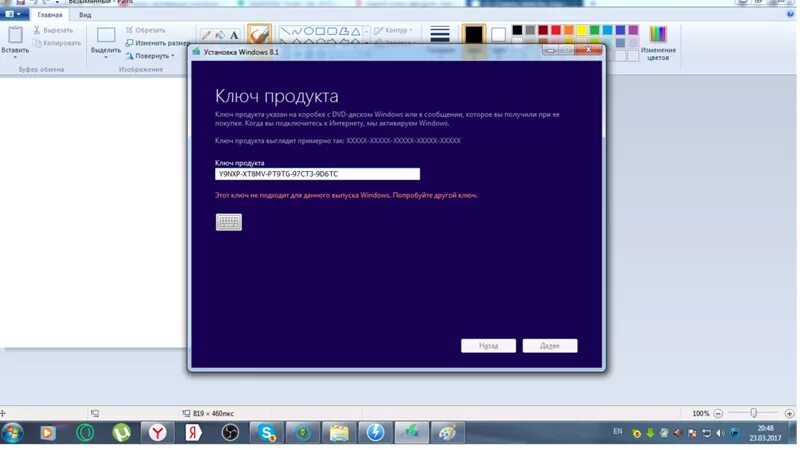Open Yandex Browser from the taskbar
This screenshot has height=450, width=800.
[x=158, y=433]
